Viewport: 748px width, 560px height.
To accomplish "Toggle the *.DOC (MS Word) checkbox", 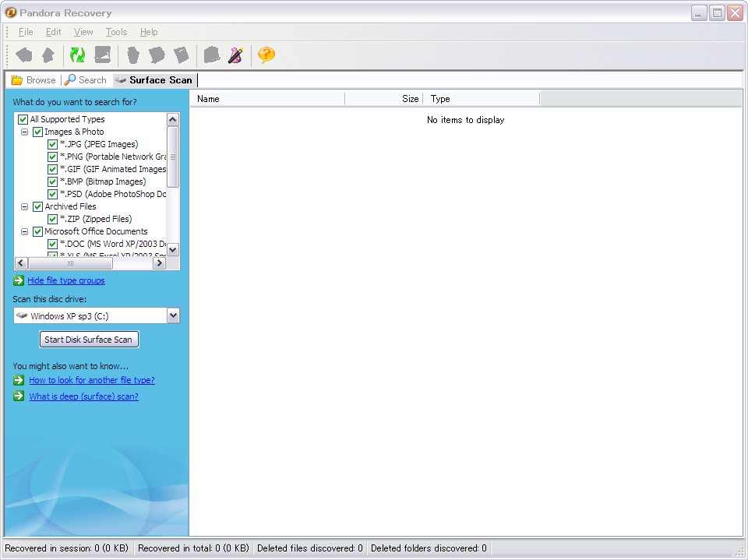I will pos(53,245).
